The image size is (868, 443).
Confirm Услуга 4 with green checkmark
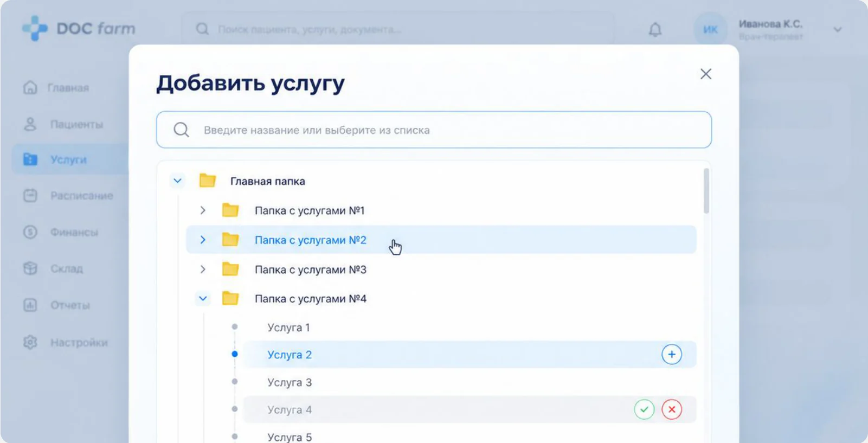click(644, 409)
